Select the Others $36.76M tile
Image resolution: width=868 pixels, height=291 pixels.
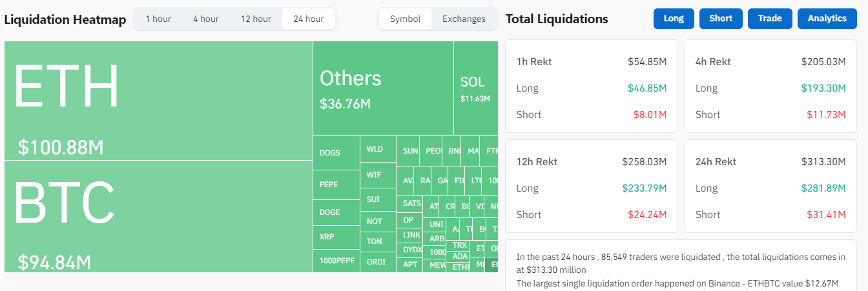coord(382,88)
